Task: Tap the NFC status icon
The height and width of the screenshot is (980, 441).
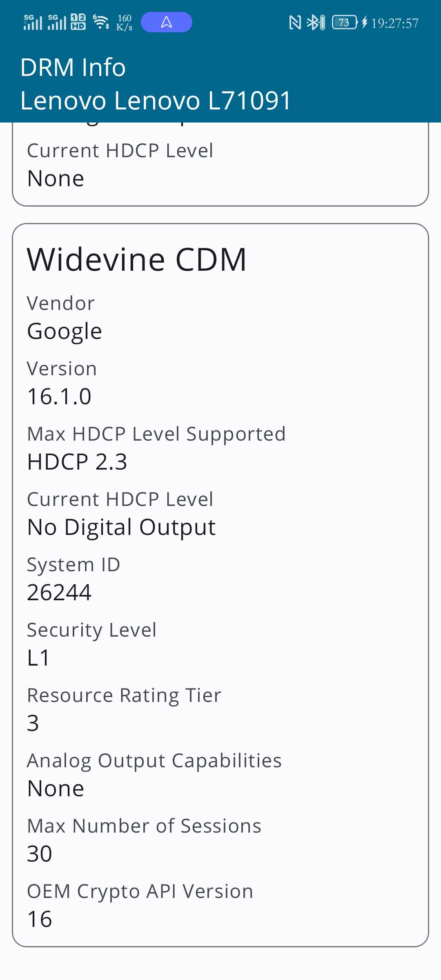Action: (x=295, y=22)
